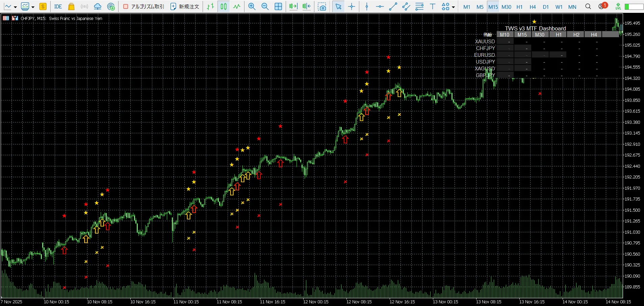Open account profile with notification badge
The height and width of the screenshot is (306, 644).
pyautogui.click(x=602, y=6)
